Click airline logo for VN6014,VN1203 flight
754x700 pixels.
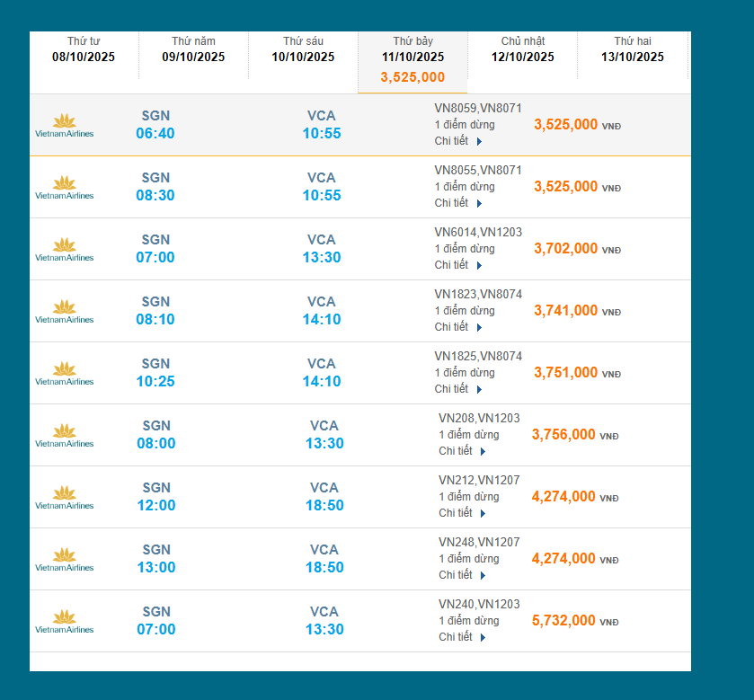click(x=64, y=249)
